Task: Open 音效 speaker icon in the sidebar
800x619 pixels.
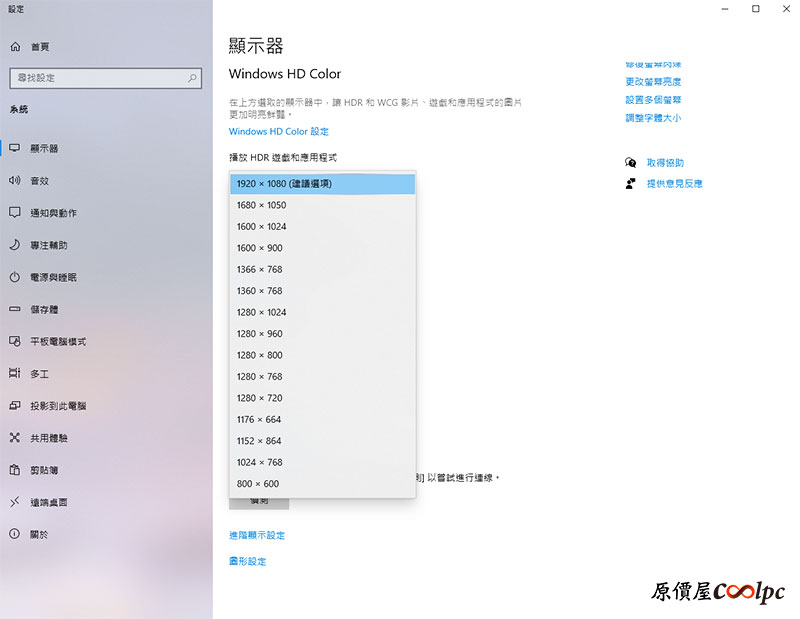Action: [x=15, y=180]
